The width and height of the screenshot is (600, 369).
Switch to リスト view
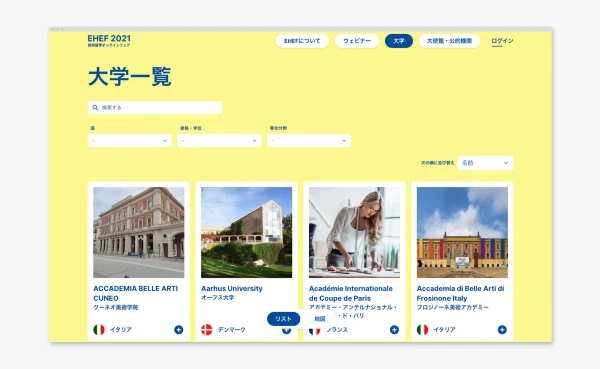[283, 319]
